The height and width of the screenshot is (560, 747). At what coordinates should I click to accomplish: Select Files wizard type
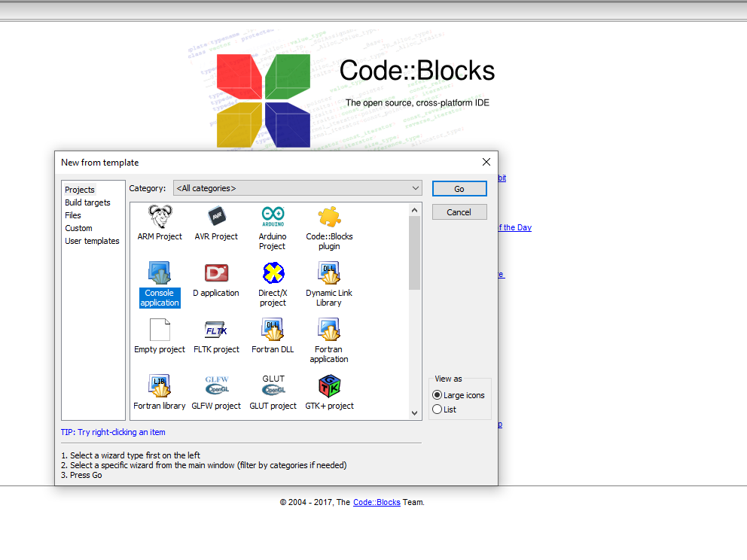73,215
